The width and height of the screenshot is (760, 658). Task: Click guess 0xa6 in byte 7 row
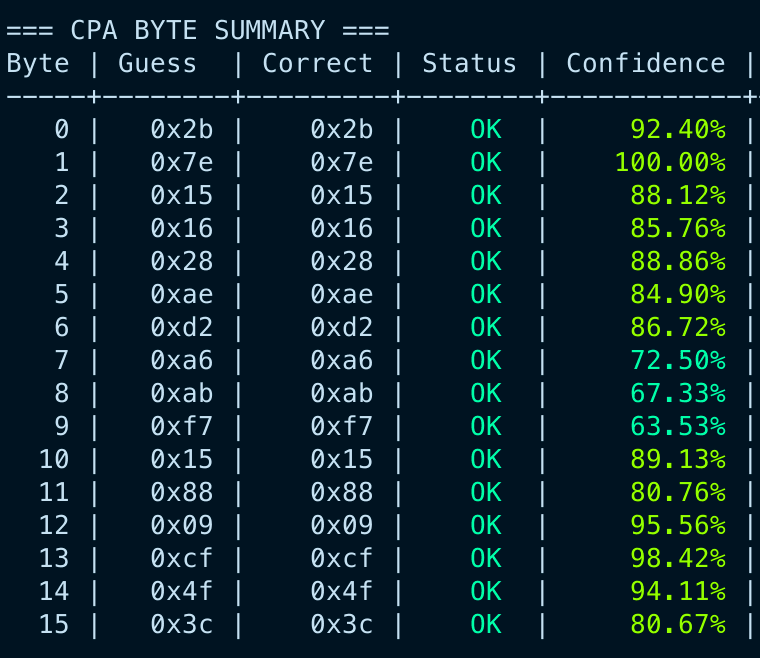(x=181, y=360)
